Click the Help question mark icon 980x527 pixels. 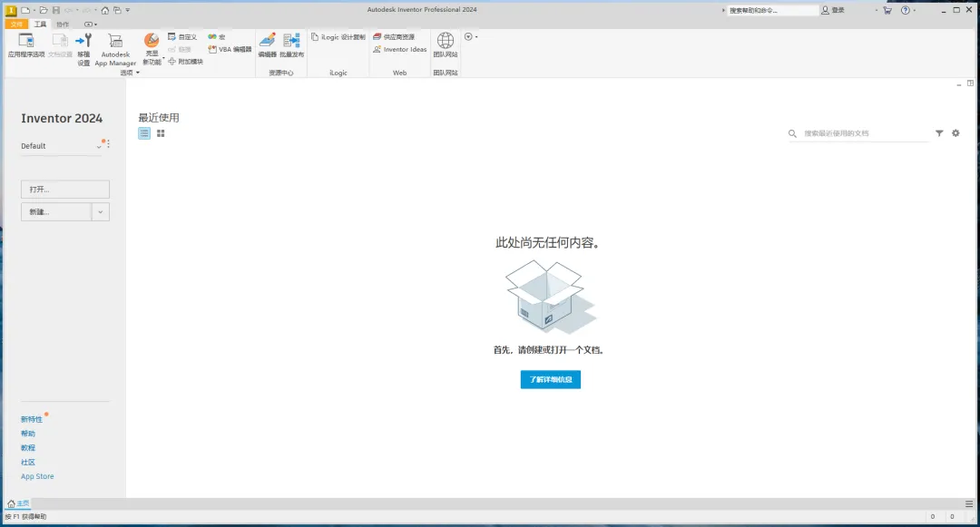pos(905,10)
